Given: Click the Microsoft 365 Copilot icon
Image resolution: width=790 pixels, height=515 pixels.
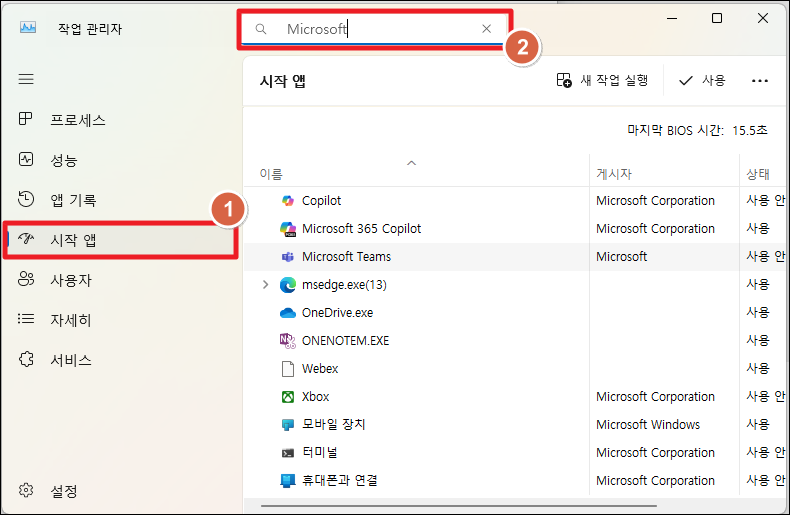Looking at the screenshot, I should [288, 229].
